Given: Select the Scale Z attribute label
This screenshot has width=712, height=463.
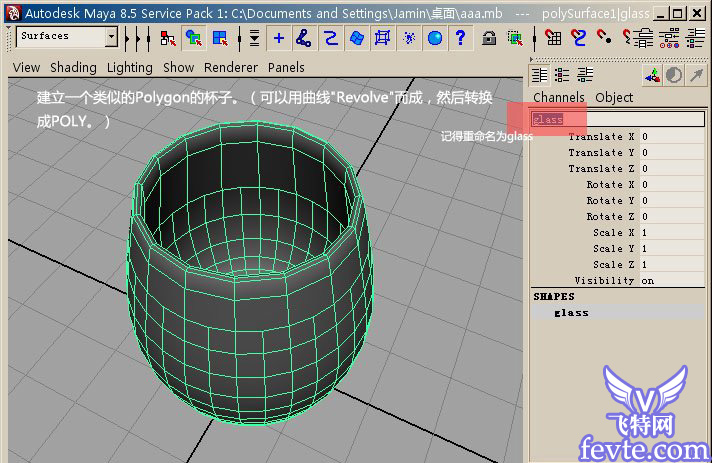Looking at the screenshot, I should [614, 264].
